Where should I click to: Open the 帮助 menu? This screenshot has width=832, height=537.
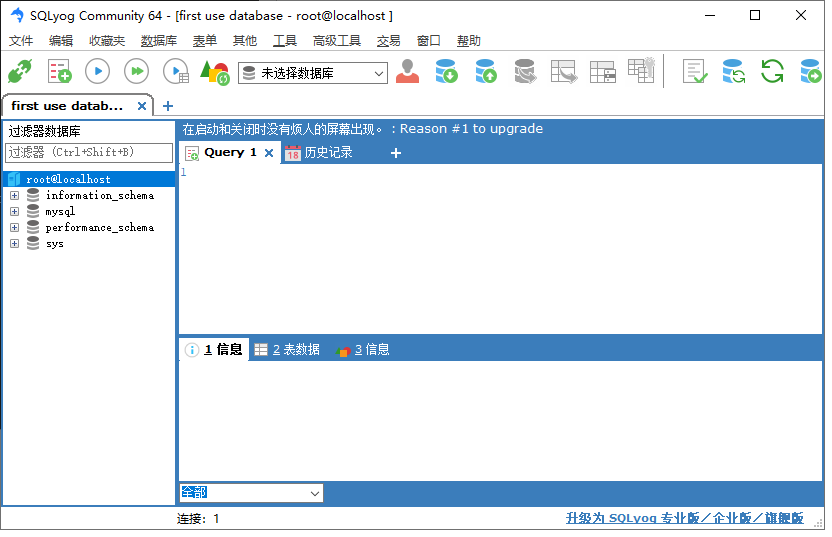(469, 41)
